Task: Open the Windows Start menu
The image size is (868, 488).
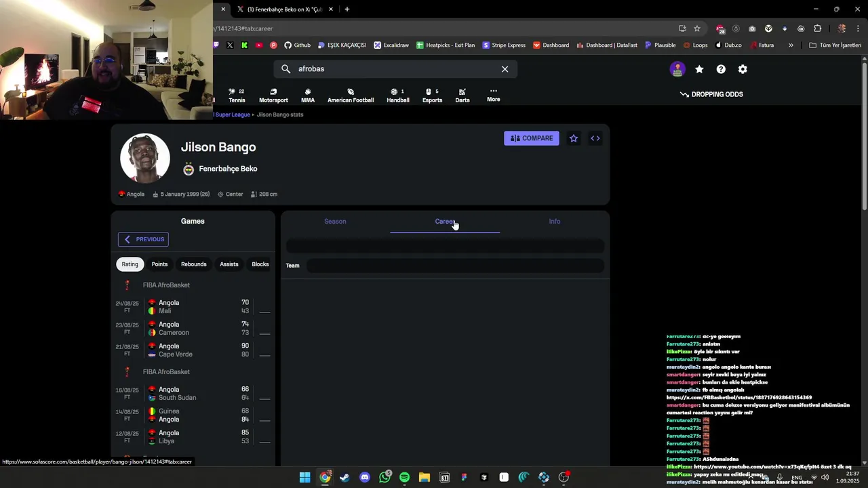Action: point(305,478)
